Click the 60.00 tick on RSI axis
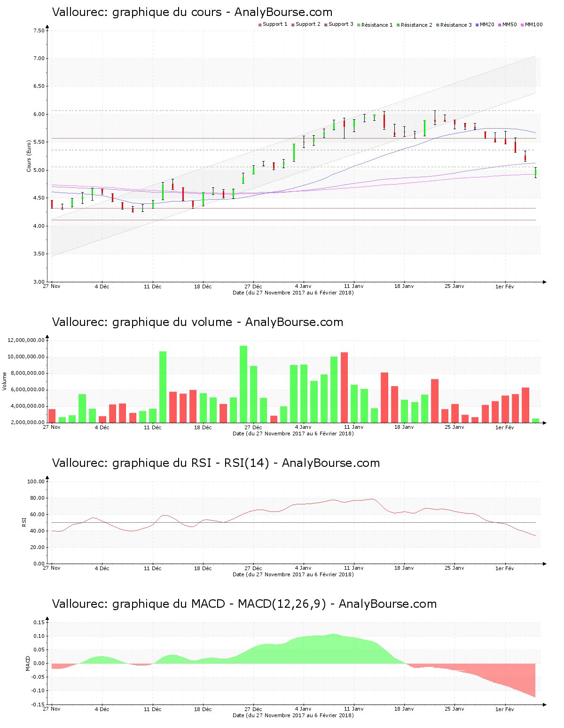564x728 pixels. point(38,514)
